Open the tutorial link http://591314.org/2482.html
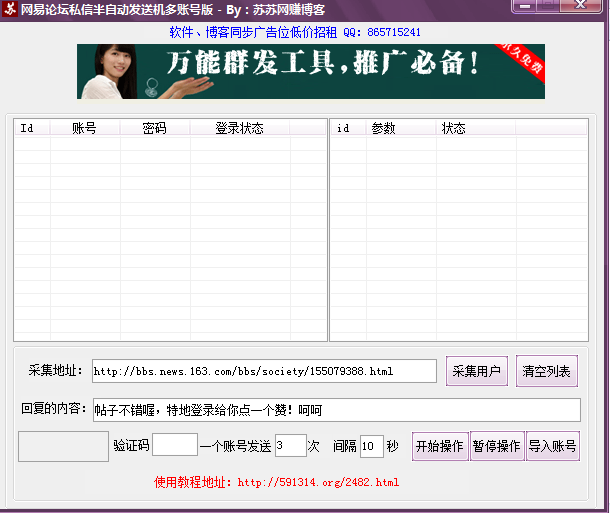 (318, 482)
